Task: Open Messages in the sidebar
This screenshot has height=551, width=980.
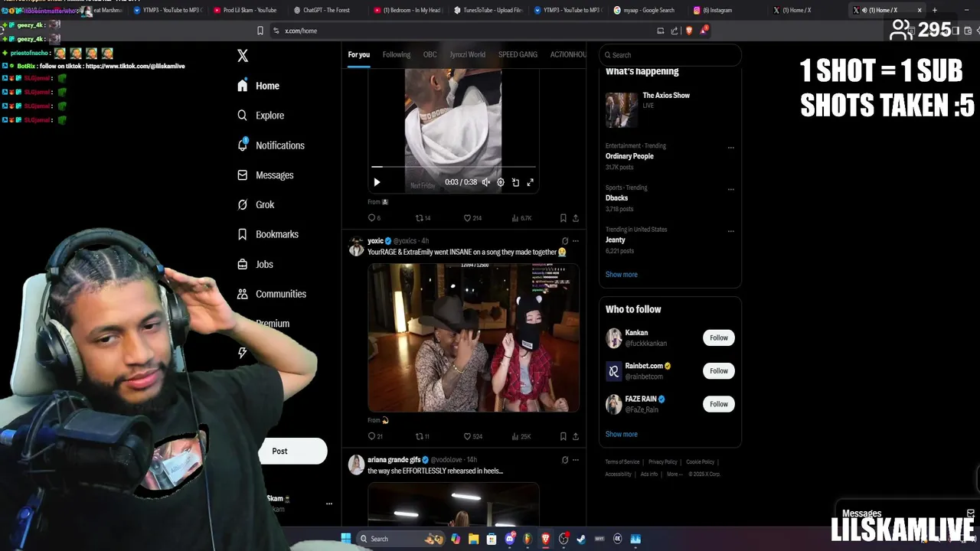Action: point(265,175)
